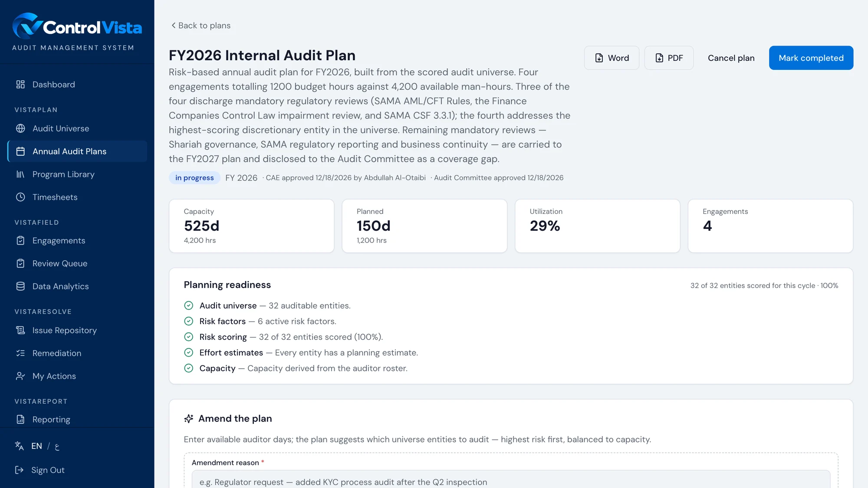Click the Sign Out arrow icon
Screen dimensions: 868x488
pos(19,470)
